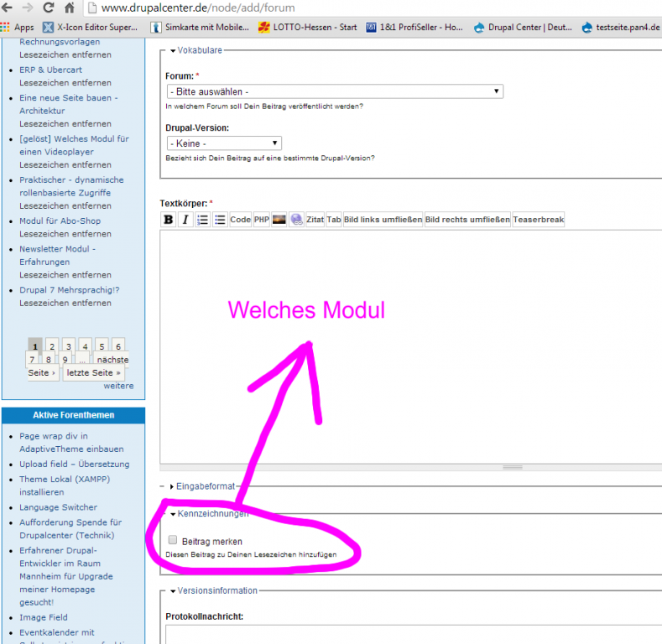Insert a hyperlink with globe icon
This screenshot has height=644, width=662.
click(x=296, y=220)
